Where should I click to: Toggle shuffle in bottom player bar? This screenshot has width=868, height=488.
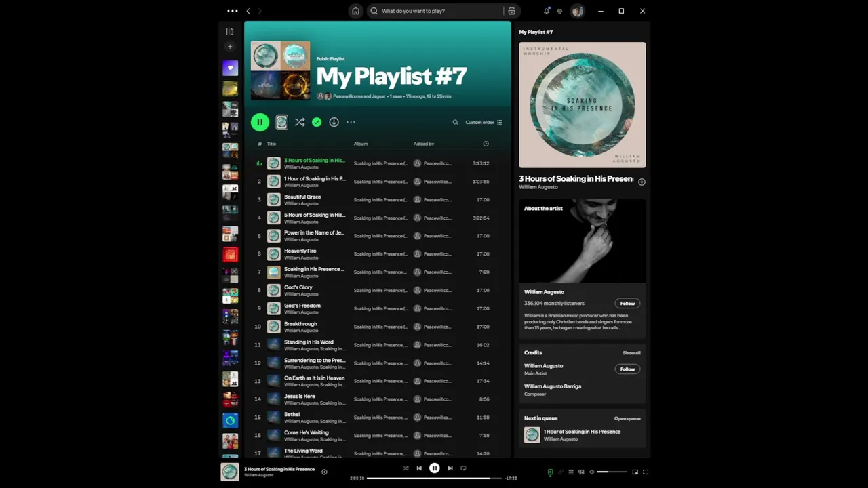click(406, 468)
